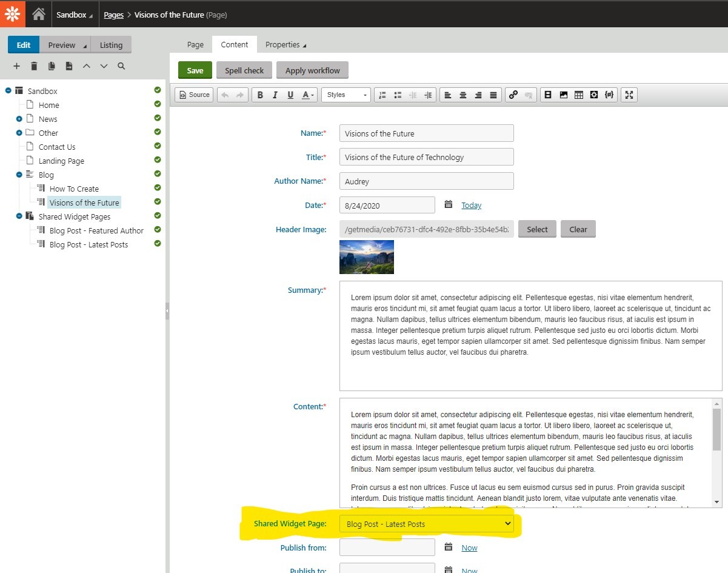Viewport: 728px width, 573px height.
Task: Justify the text
Action: (x=493, y=95)
